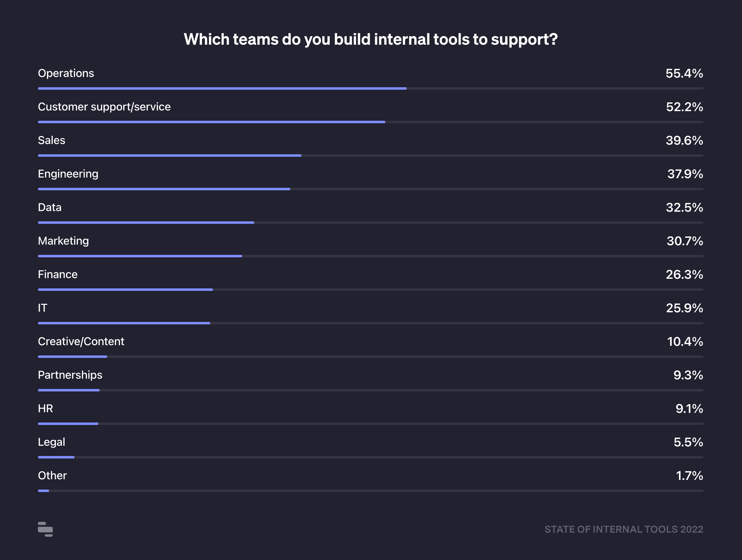
Task: Select the Sales label
Action: tap(51, 140)
